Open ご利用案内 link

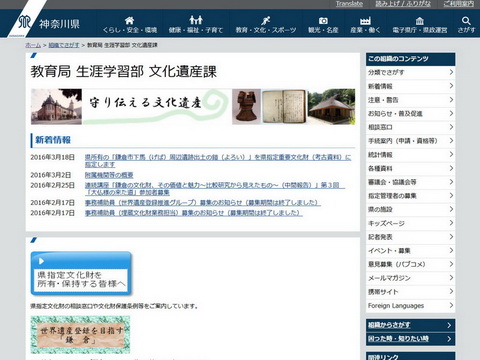[x=459, y=4]
